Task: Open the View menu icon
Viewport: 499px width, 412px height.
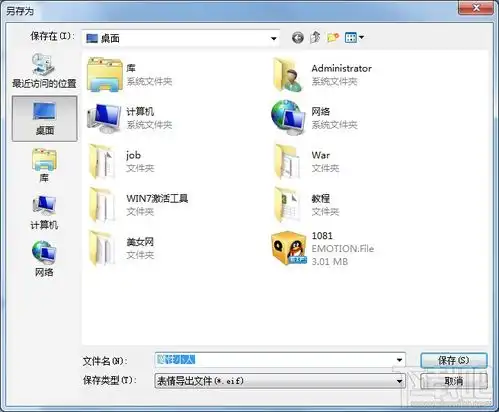Action: point(354,38)
